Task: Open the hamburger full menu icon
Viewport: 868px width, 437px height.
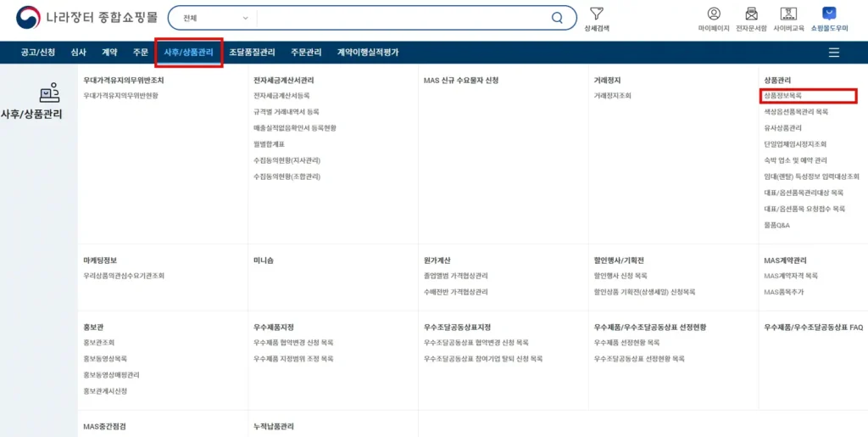Action: (834, 53)
